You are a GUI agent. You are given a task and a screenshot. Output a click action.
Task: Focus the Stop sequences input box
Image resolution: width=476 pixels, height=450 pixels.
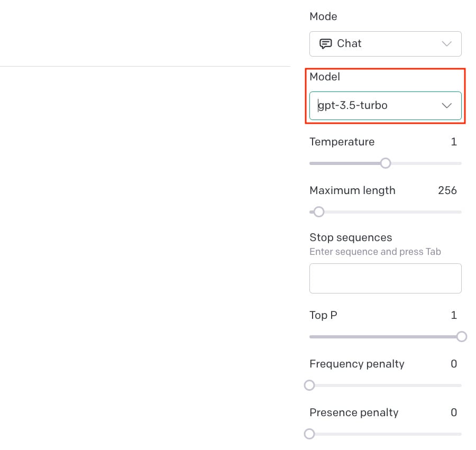(385, 278)
